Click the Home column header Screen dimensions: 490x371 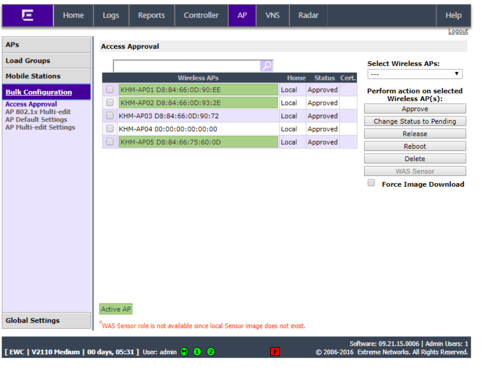pos(296,78)
